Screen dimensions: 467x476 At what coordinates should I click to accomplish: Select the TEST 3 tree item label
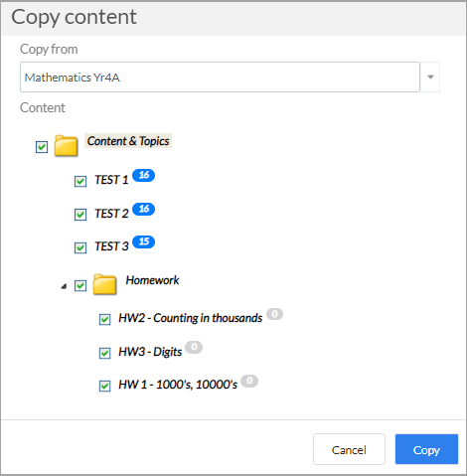pyautogui.click(x=111, y=246)
